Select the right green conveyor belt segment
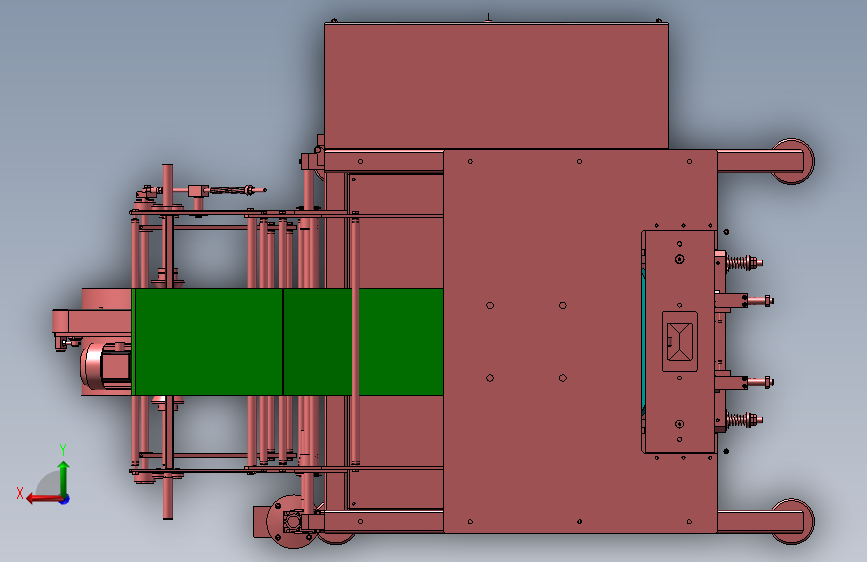This screenshot has width=867, height=562. 363,342
